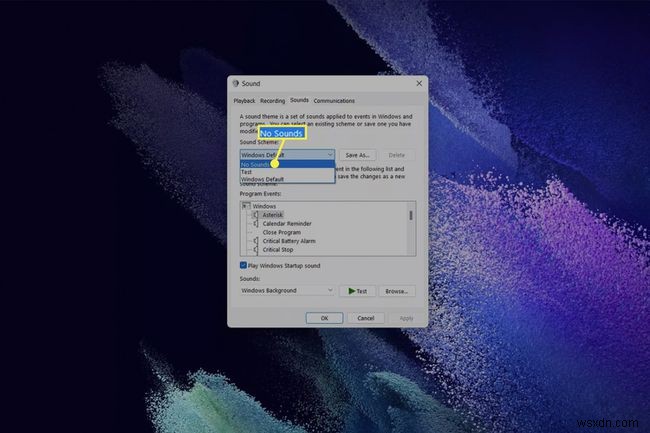Choose No Sounds from the scheme list
This screenshot has width=650, height=433.
[287, 164]
